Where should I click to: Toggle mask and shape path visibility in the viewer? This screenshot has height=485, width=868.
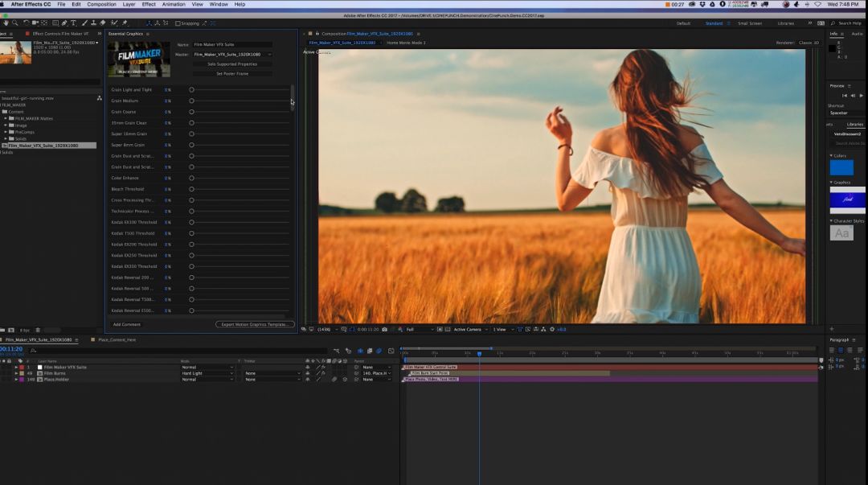[x=351, y=329]
